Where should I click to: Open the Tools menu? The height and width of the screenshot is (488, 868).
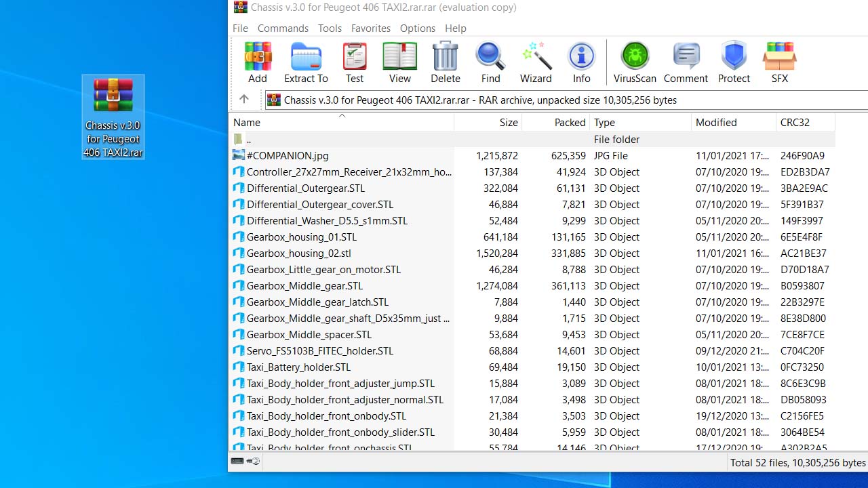[x=330, y=28]
